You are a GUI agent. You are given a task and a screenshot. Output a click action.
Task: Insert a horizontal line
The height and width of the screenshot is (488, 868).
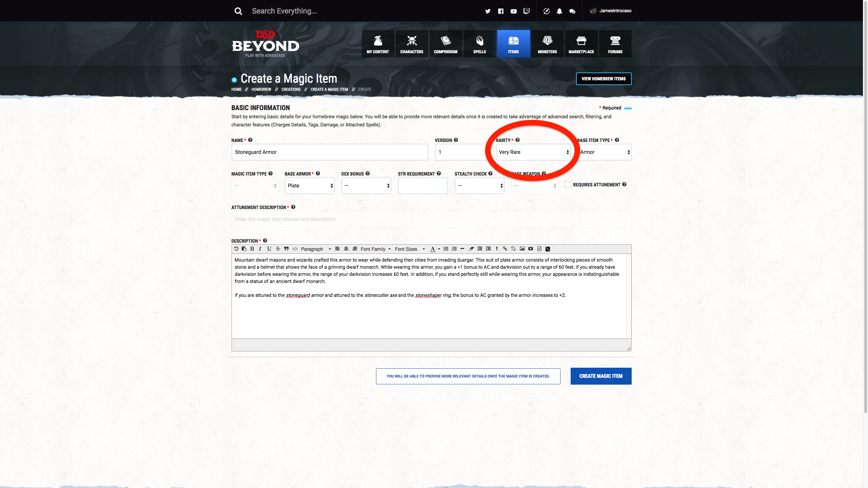(462, 249)
